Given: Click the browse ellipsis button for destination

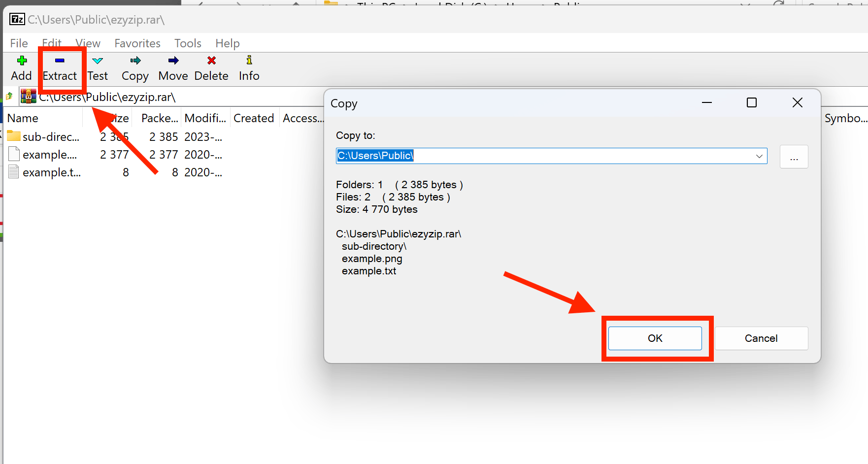Looking at the screenshot, I should click(794, 156).
